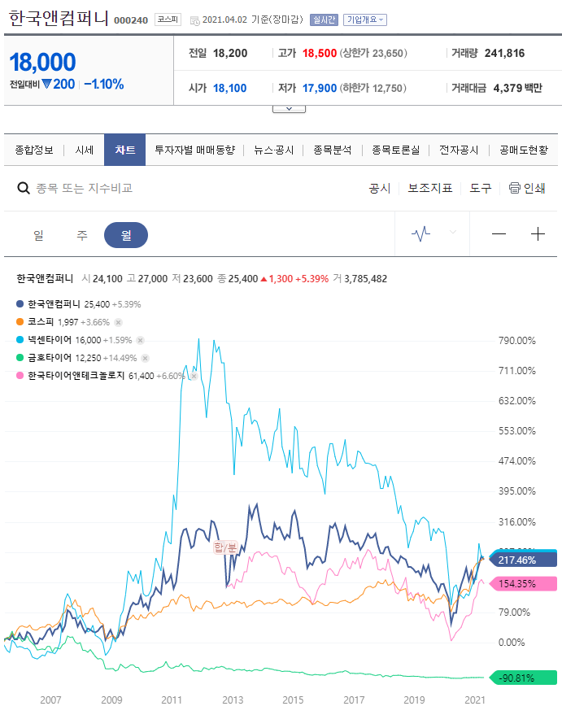Remove 한국타이어앤테크놀로지 comparison with its x icon
The width and height of the screenshot is (562, 728).
coord(194,376)
